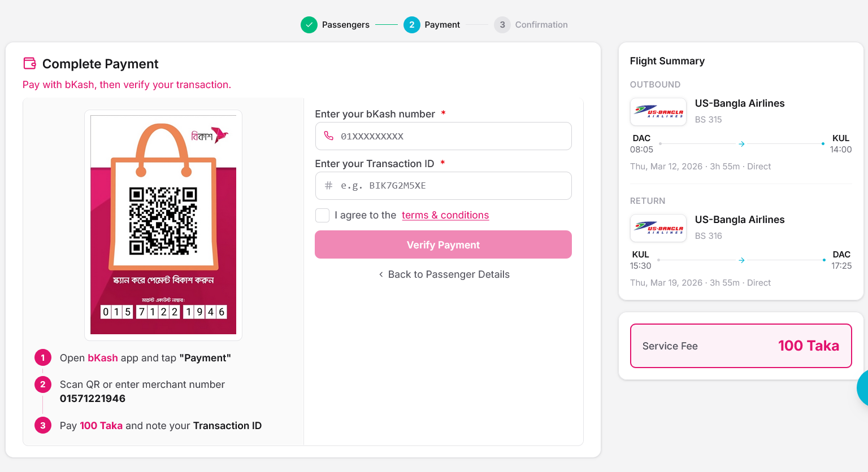Click the green checkmark on Passengers step

(309, 25)
